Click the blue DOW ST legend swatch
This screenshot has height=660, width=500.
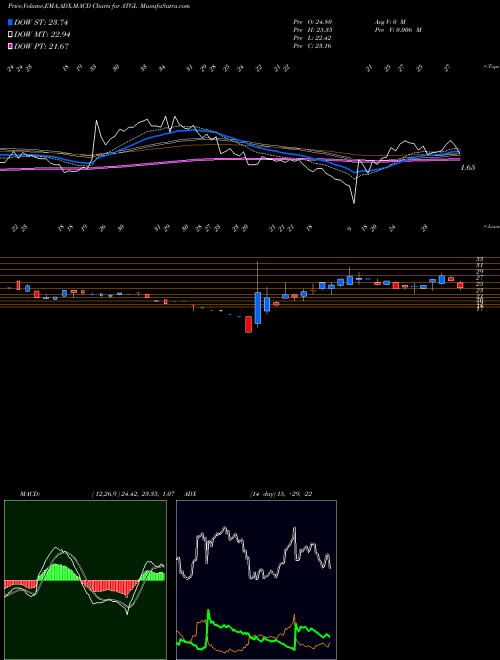(10, 22)
